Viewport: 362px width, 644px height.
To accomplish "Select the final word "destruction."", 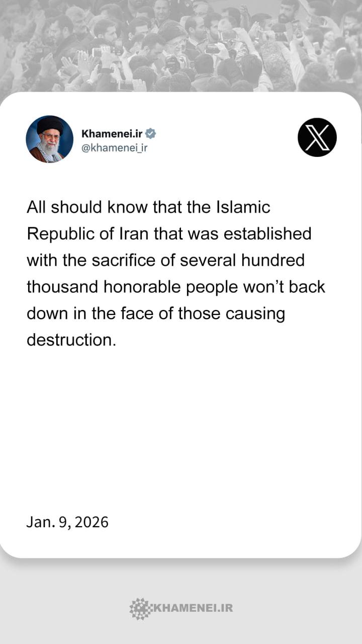I will pos(71,340).
